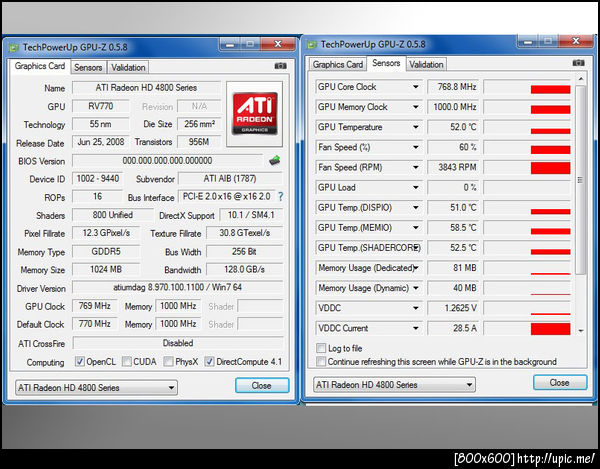
Task: Enable continue refreshing in background checkbox
Action: pyautogui.click(x=321, y=362)
